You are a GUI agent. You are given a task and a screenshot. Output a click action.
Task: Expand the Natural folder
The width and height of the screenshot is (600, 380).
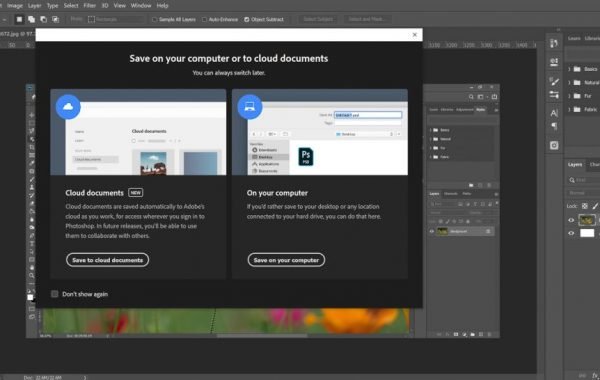[569, 82]
